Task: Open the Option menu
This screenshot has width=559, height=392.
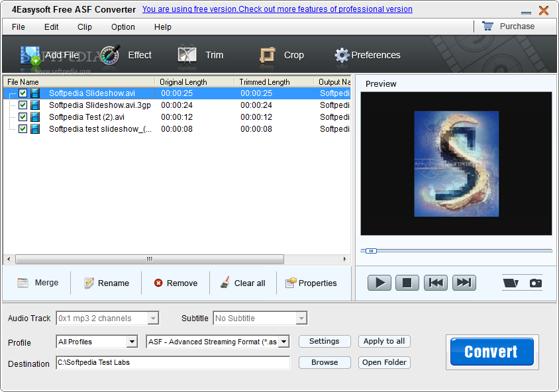Action: 123,27
